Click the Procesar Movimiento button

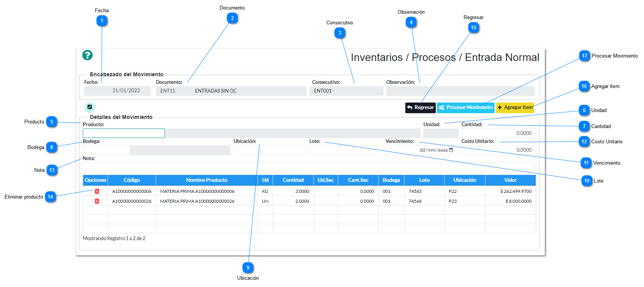[x=466, y=107]
